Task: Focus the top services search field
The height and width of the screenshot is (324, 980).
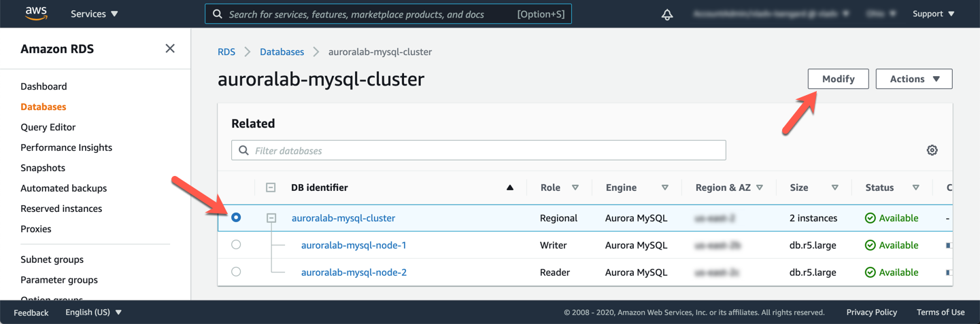Action: [x=388, y=14]
